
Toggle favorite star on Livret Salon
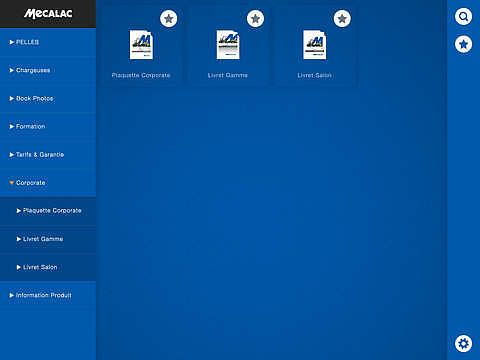click(342, 19)
